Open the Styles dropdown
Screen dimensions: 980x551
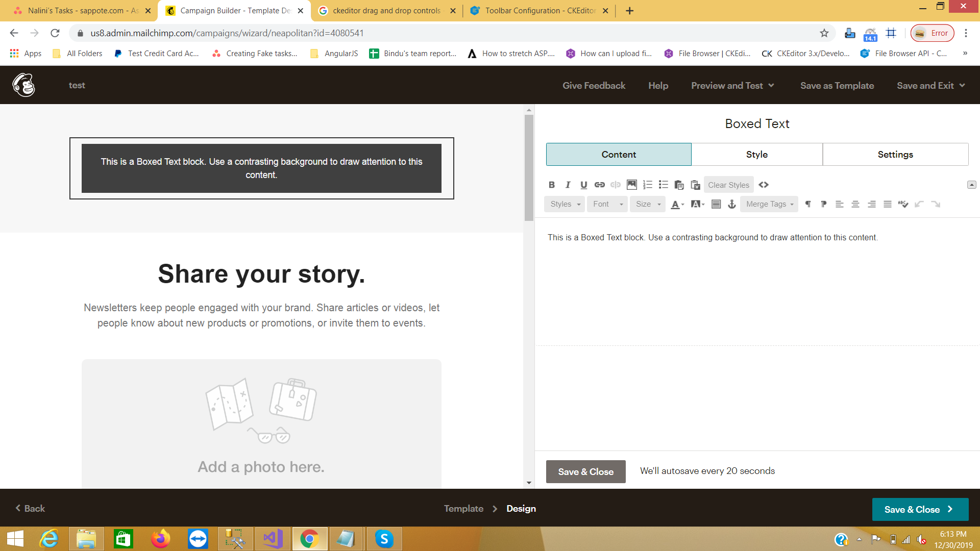click(x=565, y=204)
